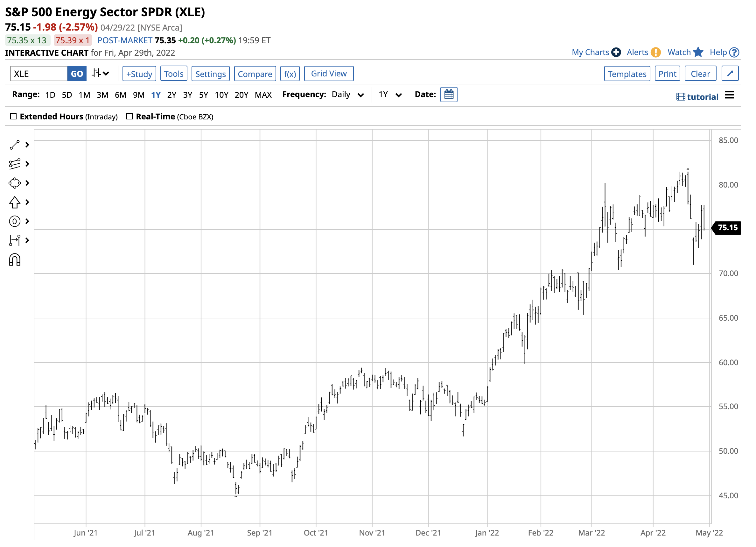
Task: Expand the line tool options chevron
Action: (27, 146)
